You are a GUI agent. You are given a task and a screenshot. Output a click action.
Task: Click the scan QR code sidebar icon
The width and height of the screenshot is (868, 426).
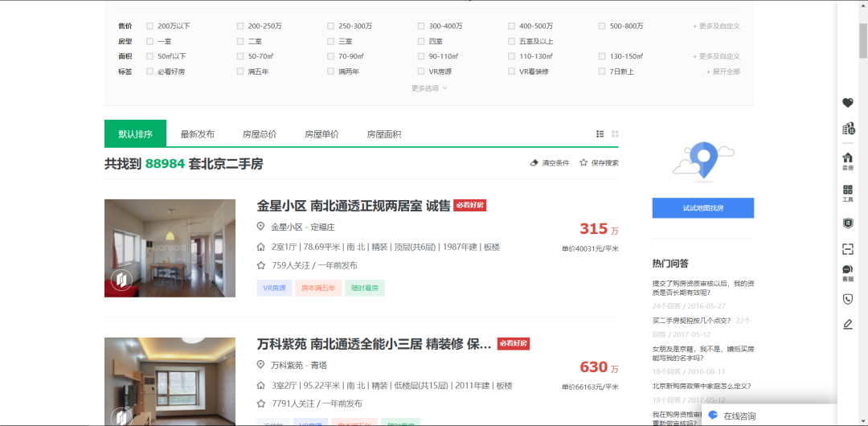[848, 248]
